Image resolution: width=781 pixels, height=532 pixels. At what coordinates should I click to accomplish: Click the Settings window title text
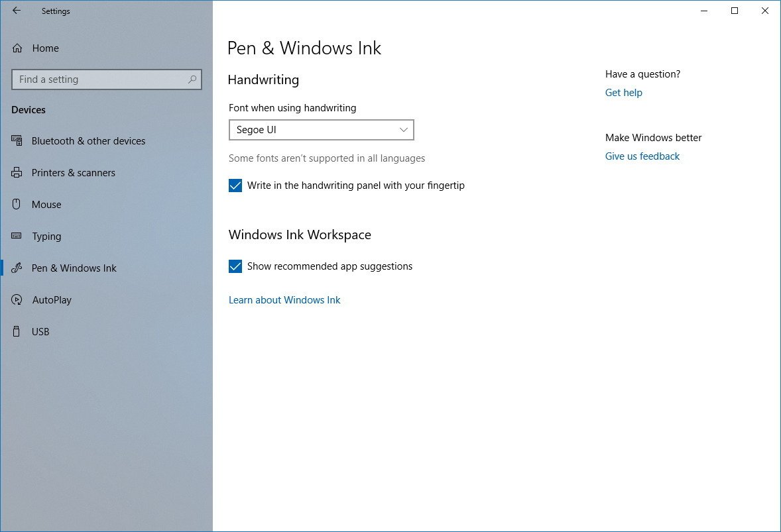click(x=56, y=11)
